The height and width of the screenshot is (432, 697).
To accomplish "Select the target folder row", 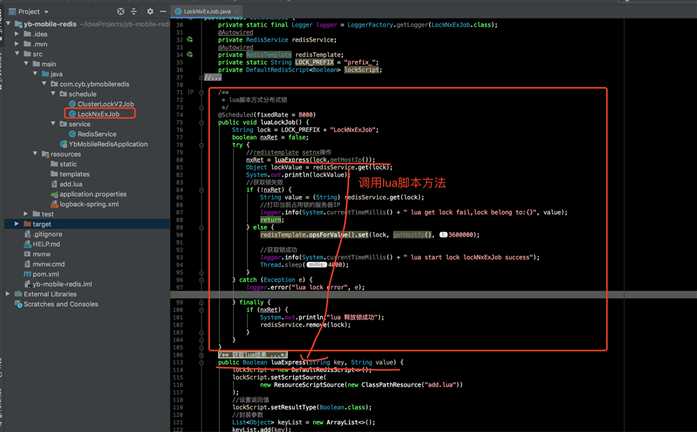I will click(87, 224).
